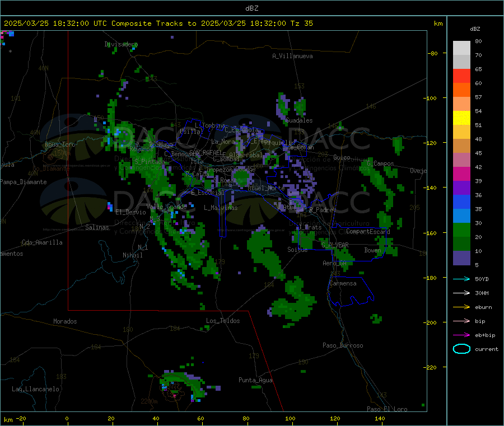
Task: Click the Guadales map label
Action: pyautogui.click(x=299, y=120)
